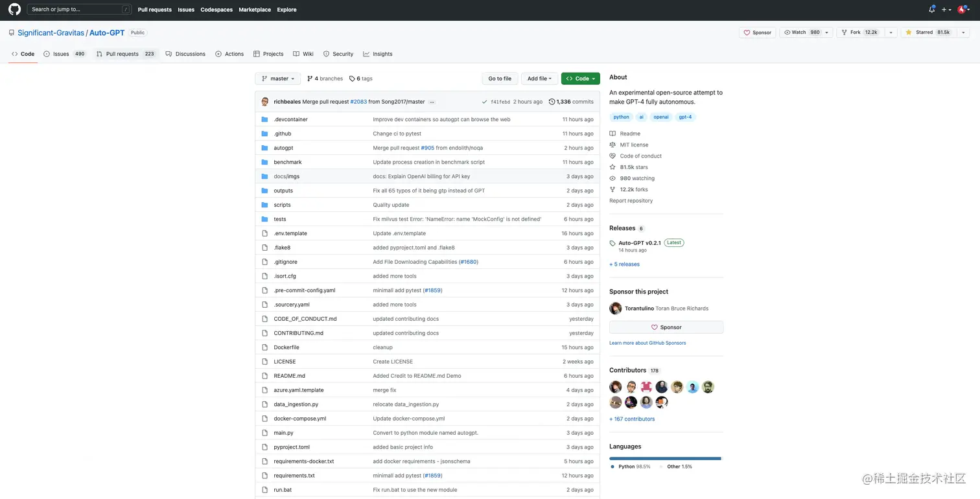Open the 6 tags link
This screenshot has width=980, height=499.
361,78
